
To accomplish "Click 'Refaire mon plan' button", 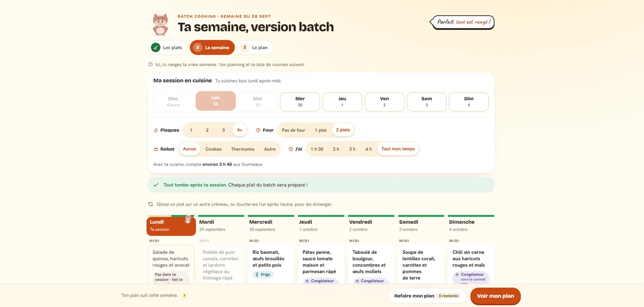I will click(x=427, y=296).
